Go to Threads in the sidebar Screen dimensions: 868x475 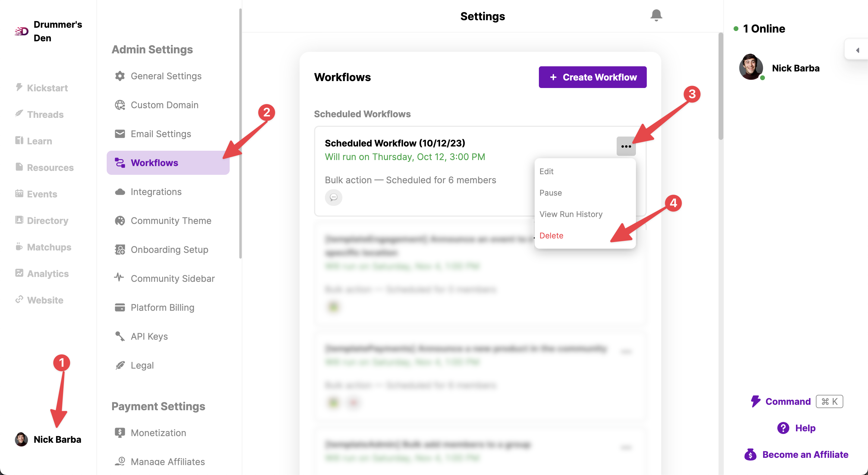coord(39,115)
